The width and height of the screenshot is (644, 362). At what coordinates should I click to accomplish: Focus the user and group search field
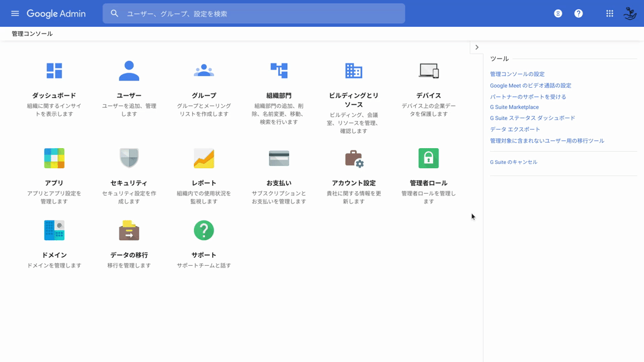[254, 13]
